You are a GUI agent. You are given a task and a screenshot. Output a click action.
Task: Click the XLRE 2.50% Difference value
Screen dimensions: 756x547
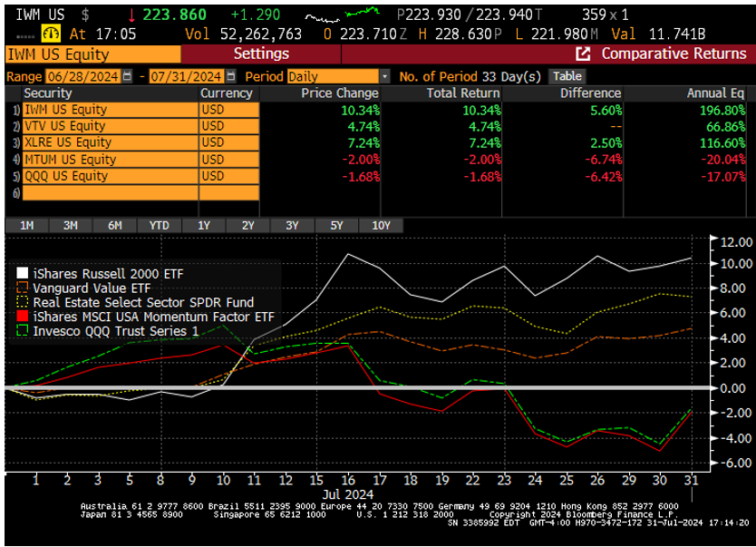click(606, 143)
